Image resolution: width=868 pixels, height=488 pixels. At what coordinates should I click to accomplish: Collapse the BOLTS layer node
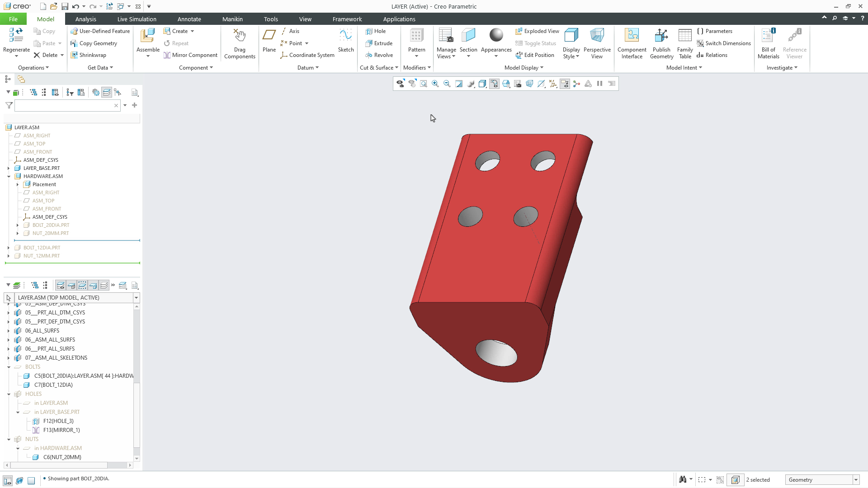tap(9, 367)
